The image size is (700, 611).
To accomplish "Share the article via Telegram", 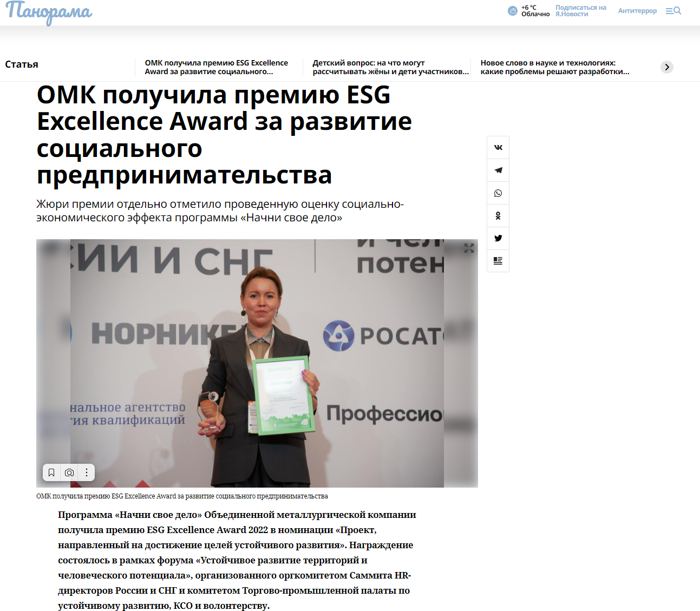I will (498, 170).
